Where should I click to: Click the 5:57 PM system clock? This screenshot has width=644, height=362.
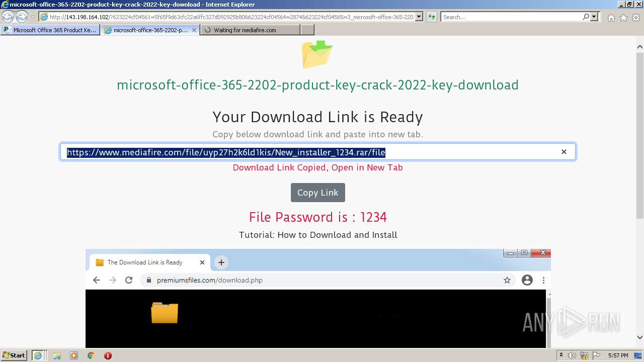618,355
